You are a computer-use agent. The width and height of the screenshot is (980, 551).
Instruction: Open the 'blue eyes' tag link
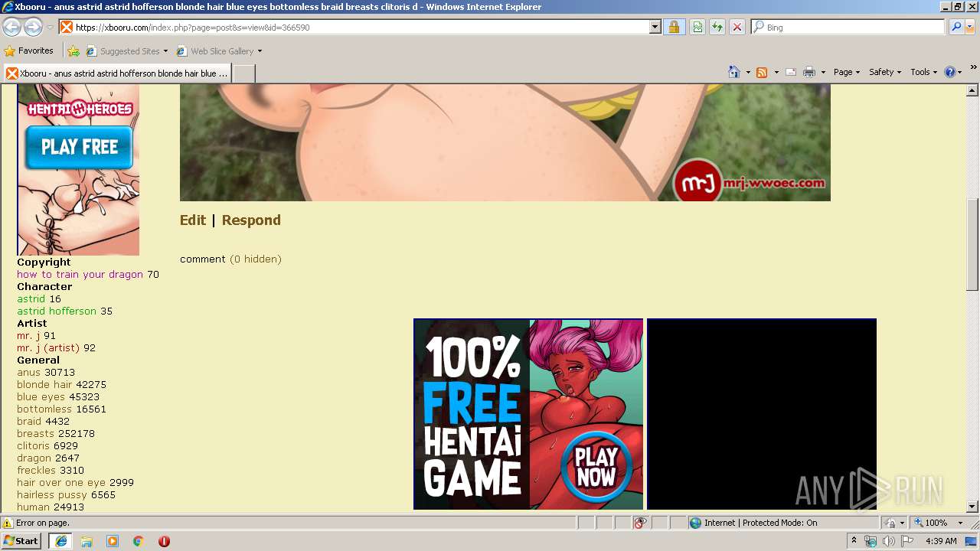41,397
